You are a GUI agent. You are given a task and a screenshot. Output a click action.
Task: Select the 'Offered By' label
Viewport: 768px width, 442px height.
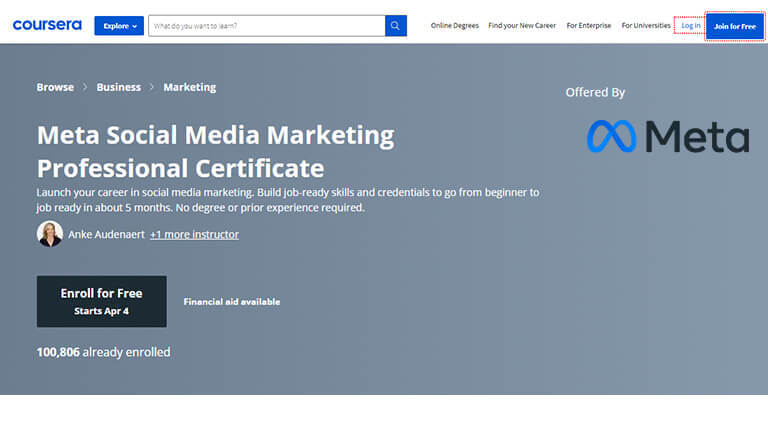click(595, 92)
